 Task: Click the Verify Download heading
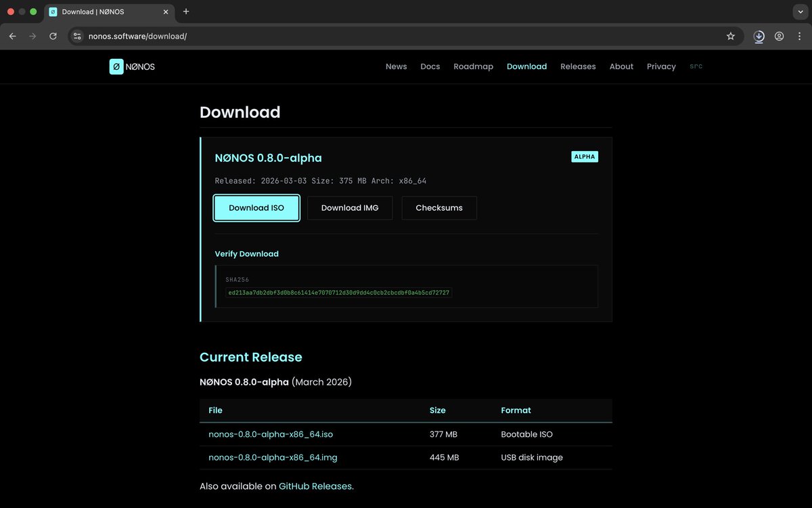[x=247, y=254]
